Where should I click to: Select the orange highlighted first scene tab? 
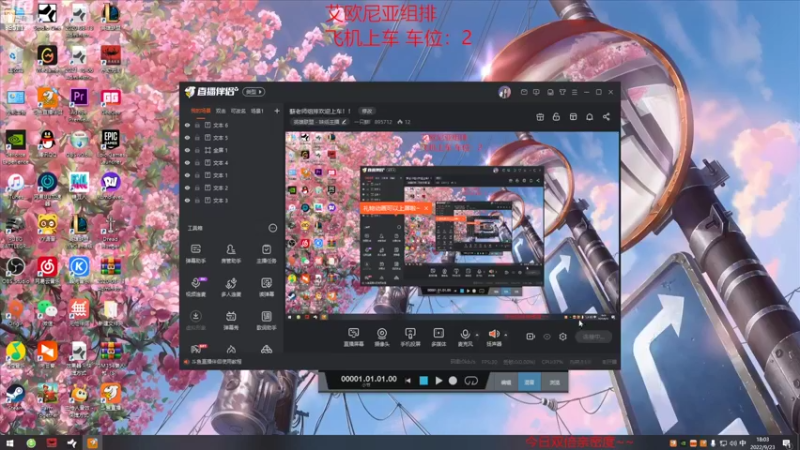click(201, 111)
